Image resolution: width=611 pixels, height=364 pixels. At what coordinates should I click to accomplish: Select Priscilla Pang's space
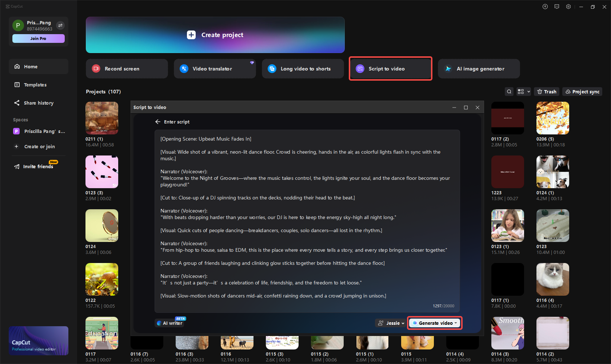tap(39, 131)
